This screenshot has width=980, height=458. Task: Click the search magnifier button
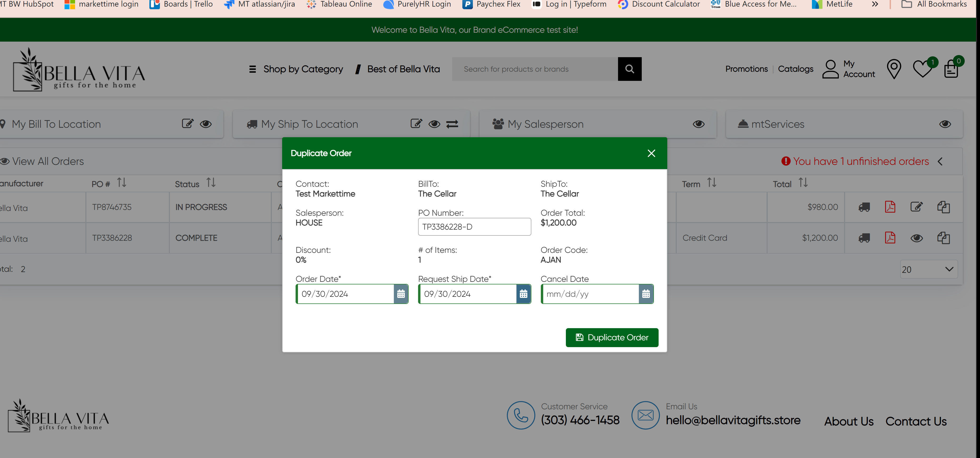[630, 69]
